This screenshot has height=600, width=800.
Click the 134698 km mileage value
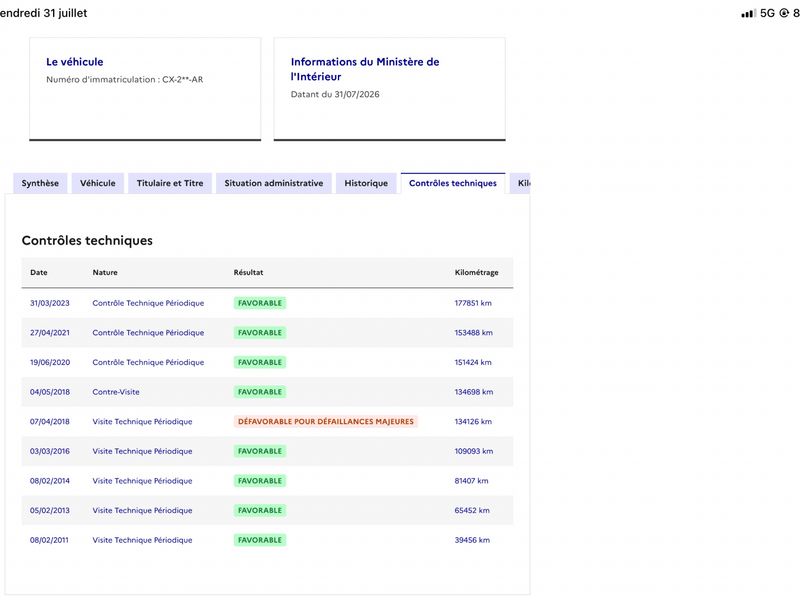[473, 392]
